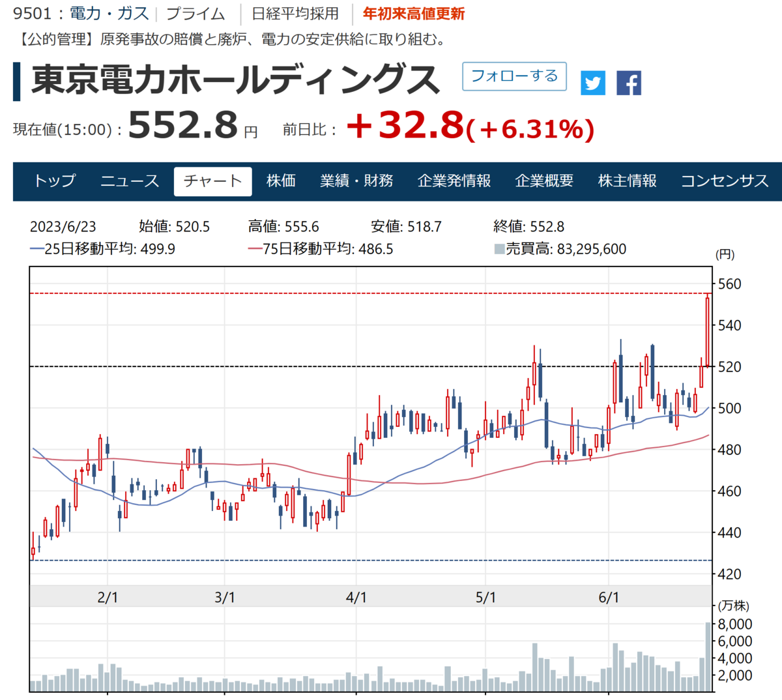Image resolution: width=782 pixels, height=700 pixels.
Task: Click the latest tall red candlestick
Action: [708, 332]
